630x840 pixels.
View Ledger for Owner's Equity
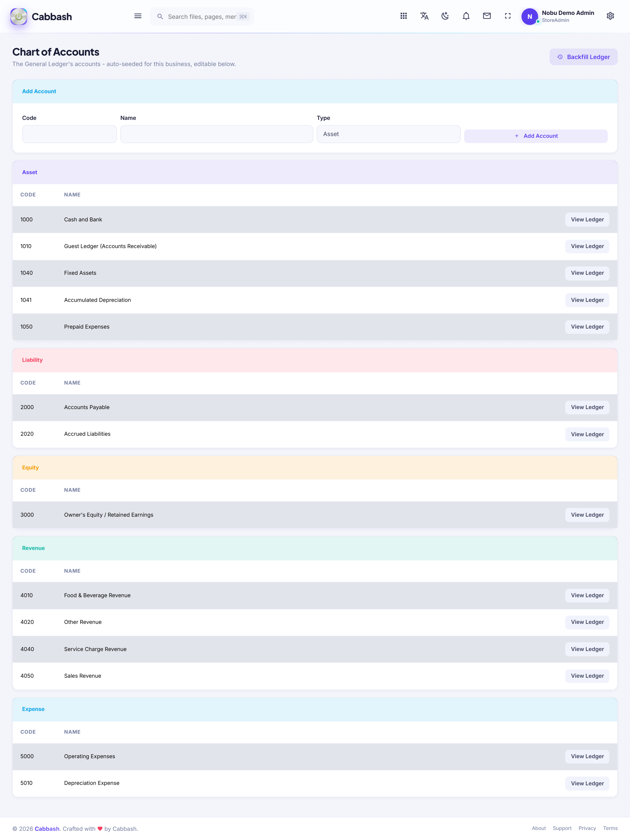(x=587, y=515)
